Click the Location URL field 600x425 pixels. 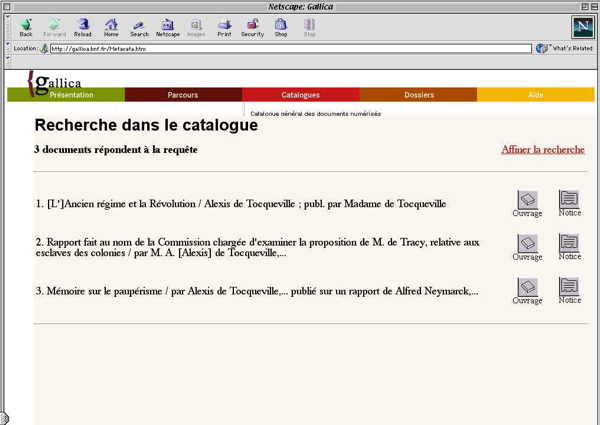click(291, 49)
